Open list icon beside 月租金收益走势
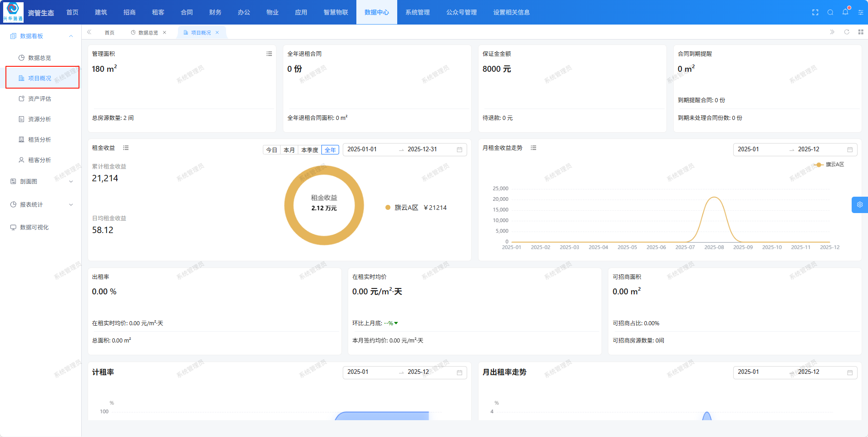Screen dimensions: 868x437 [x=533, y=148]
